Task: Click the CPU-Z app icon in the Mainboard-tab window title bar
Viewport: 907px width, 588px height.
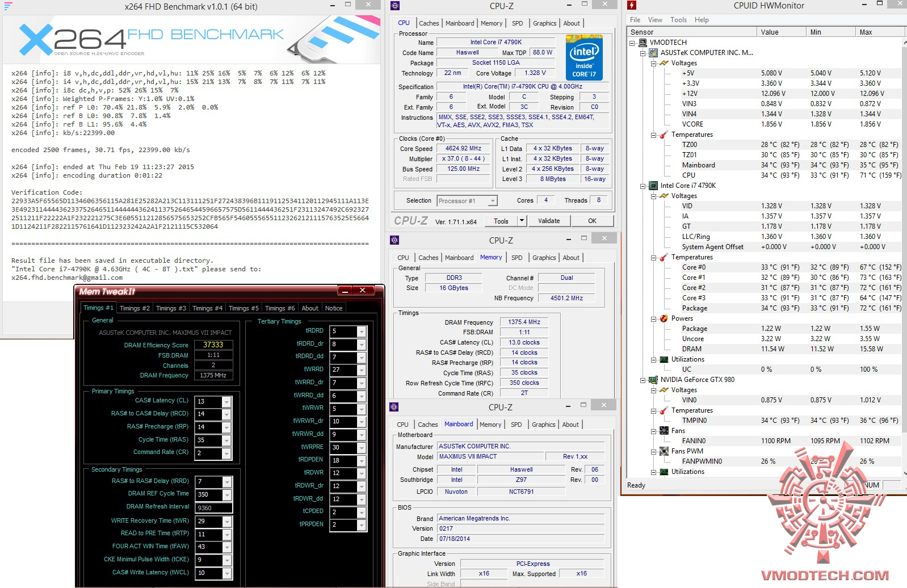Action: [x=394, y=407]
